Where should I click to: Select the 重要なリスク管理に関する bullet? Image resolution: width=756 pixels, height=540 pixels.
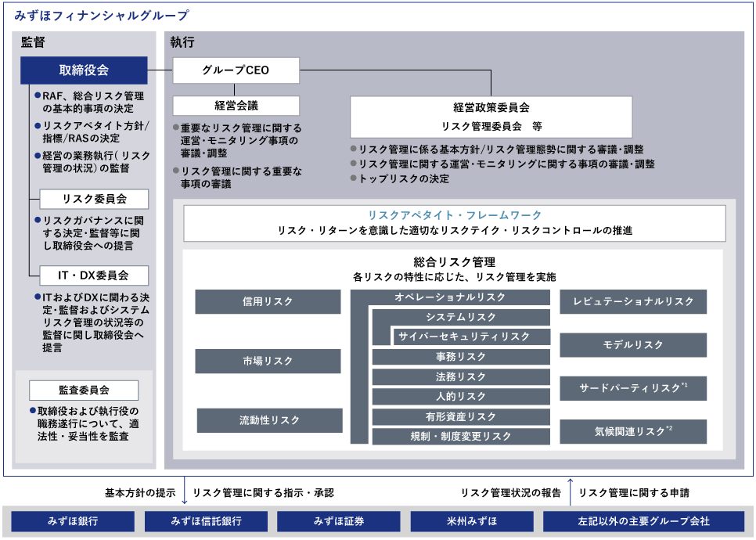coord(241,128)
